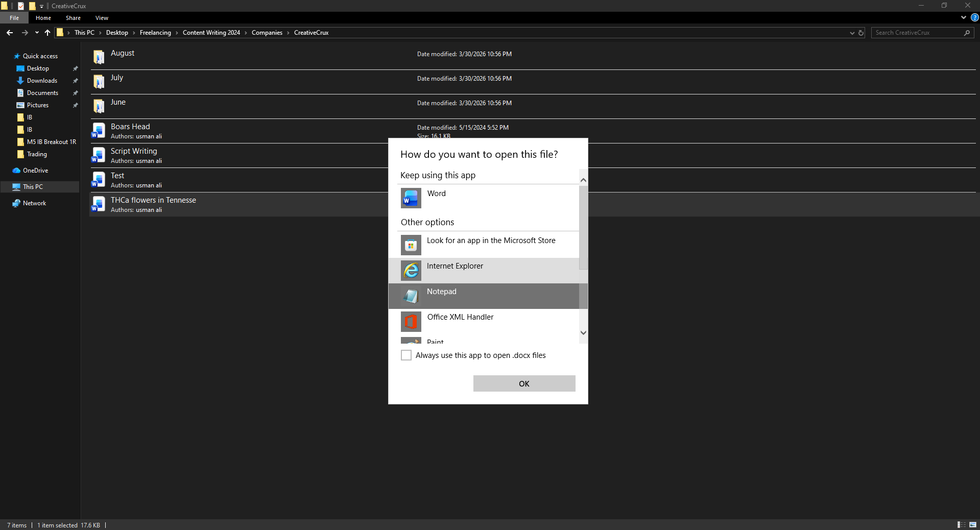
Task: Click Desktop in the address breadcrumb
Action: pos(117,33)
